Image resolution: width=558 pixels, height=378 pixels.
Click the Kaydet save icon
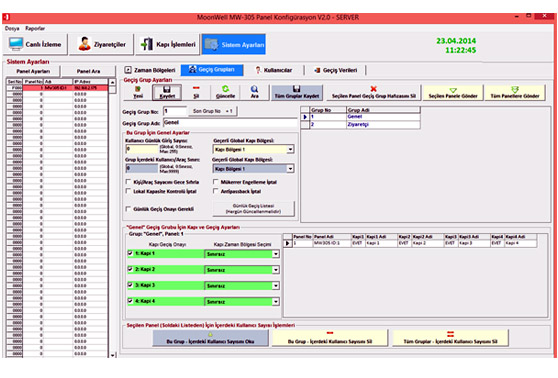[167, 92]
